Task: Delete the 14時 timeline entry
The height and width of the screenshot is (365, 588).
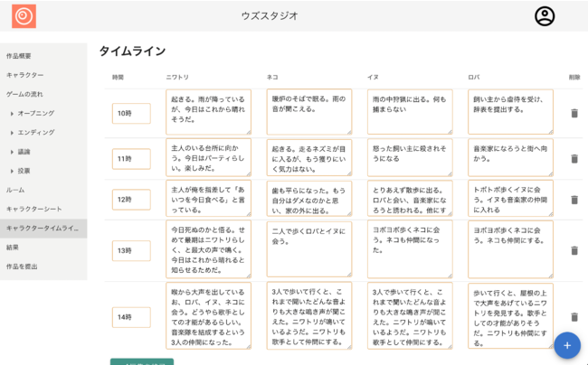Action: [x=573, y=317]
